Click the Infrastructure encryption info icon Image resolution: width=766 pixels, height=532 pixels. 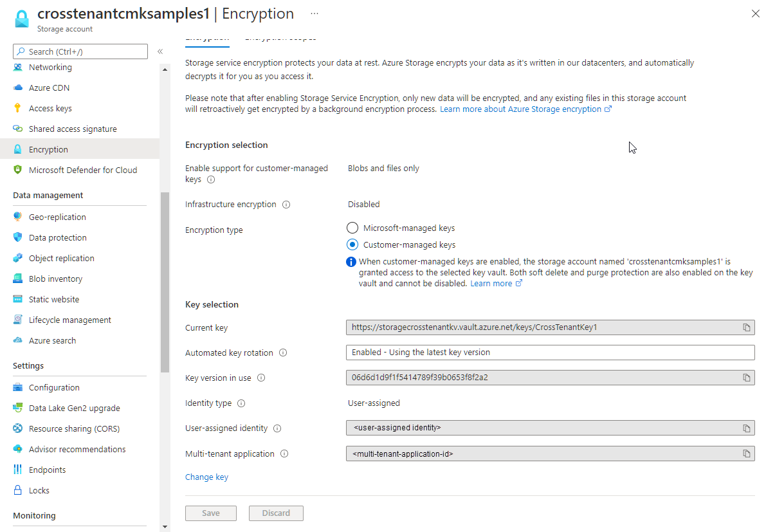click(286, 204)
